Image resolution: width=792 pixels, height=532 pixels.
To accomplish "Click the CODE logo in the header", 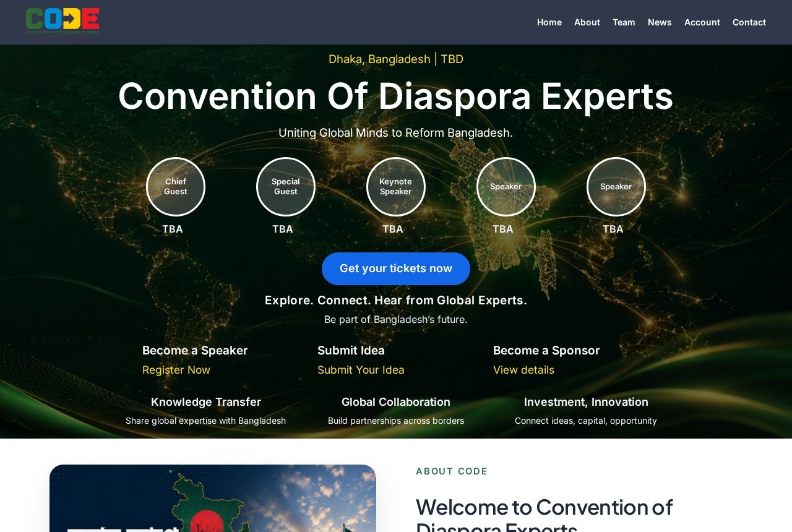I will pyautogui.click(x=62, y=22).
